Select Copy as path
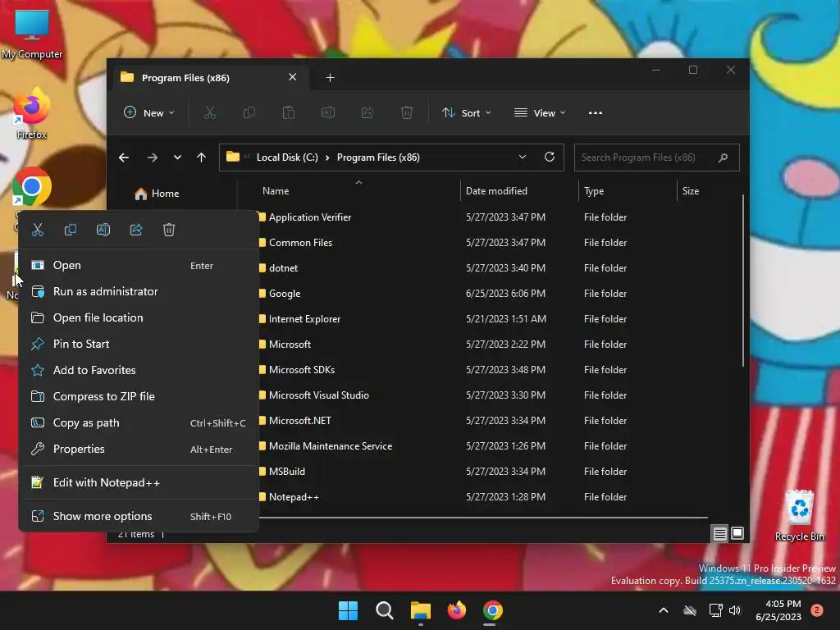Image resolution: width=840 pixels, height=630 pixels. (x=138, y=422)
